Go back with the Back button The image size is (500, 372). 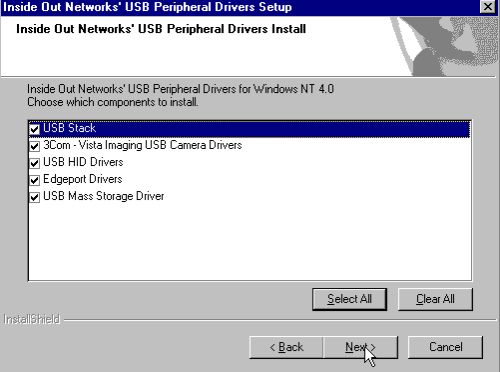[286, 347]
